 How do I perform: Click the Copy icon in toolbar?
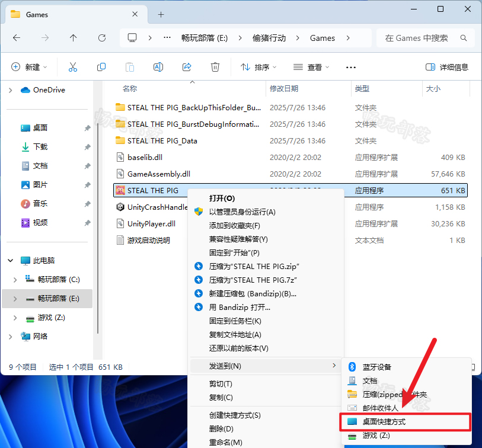point(101,67)
